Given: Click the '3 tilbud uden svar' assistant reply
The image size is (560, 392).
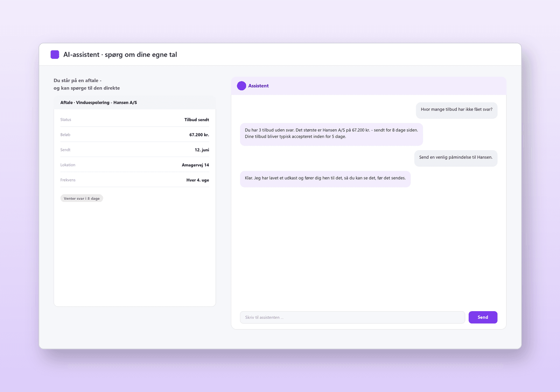Looking at the screenshot, I should pos(331,134).
